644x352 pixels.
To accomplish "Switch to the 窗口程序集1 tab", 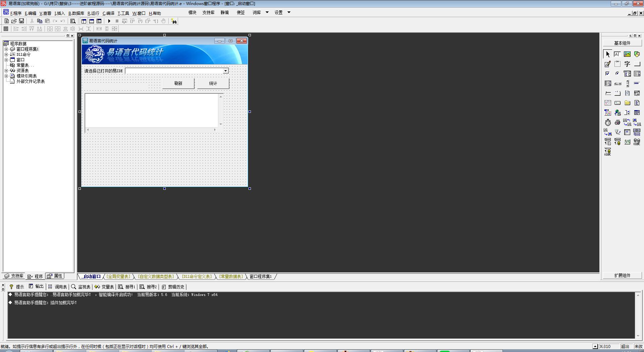I will pos(261,276).
